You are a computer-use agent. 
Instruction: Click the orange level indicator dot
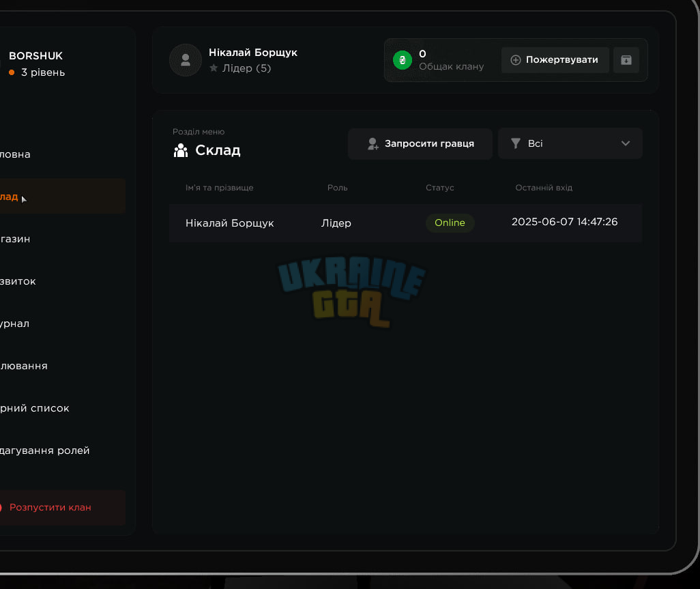[x=12, y=72]
